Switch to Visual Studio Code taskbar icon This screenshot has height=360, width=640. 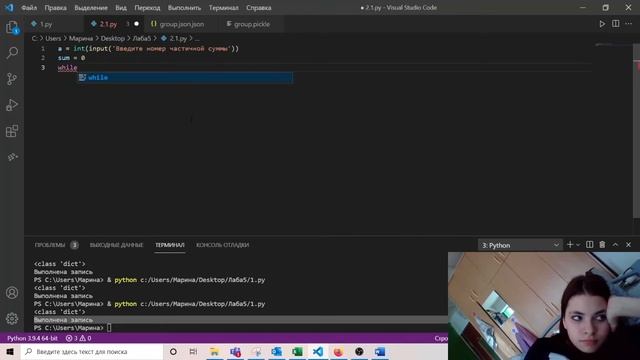point(318,351)
